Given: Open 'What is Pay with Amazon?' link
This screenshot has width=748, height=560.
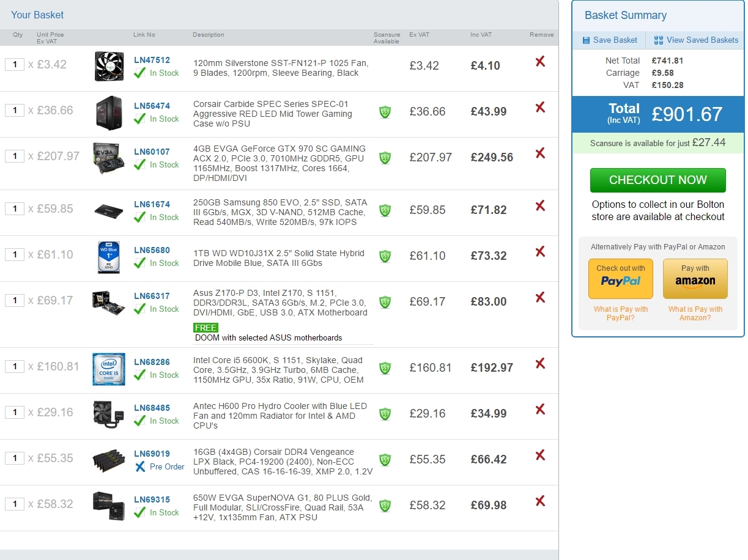Looking at the screenshot, I should (x=695, y=314).
